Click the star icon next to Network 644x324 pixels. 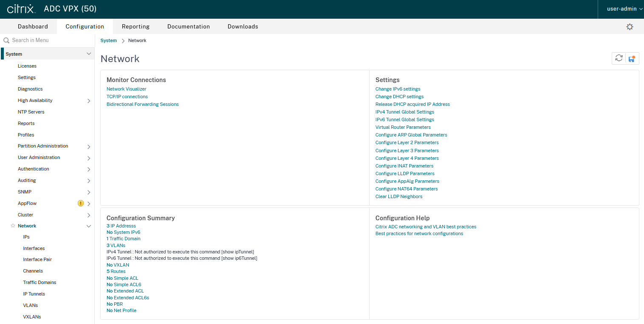tap(13, 226)
